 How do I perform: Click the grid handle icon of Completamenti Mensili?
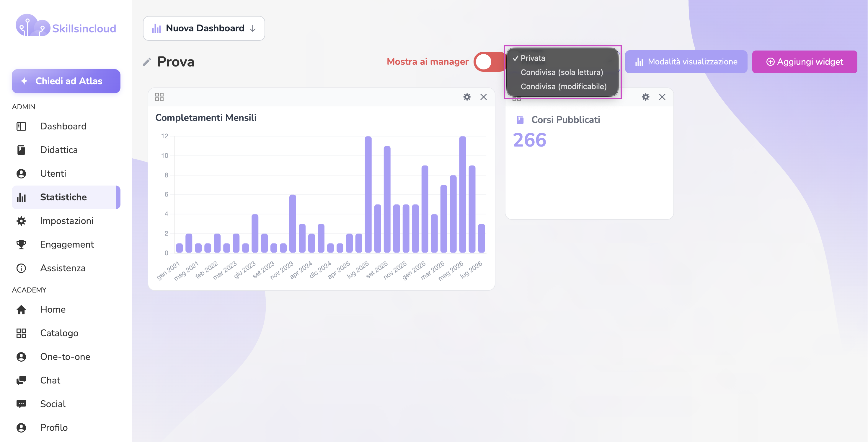[159, 97]
